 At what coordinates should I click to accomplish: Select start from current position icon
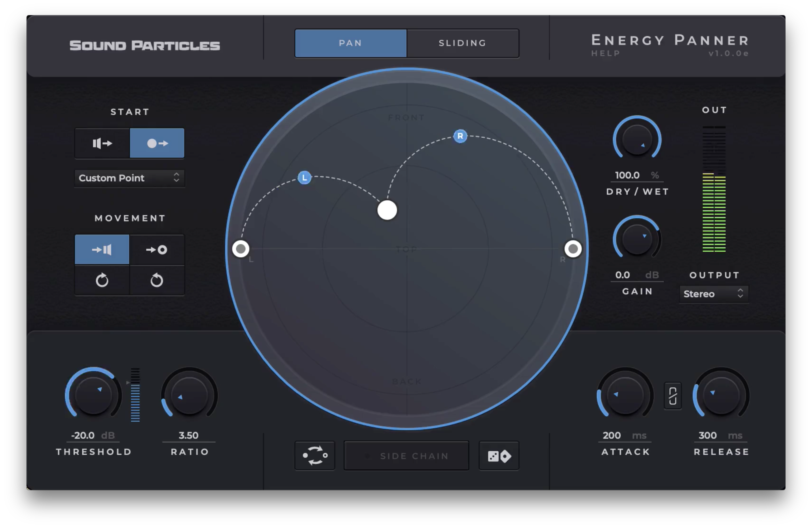102,143
